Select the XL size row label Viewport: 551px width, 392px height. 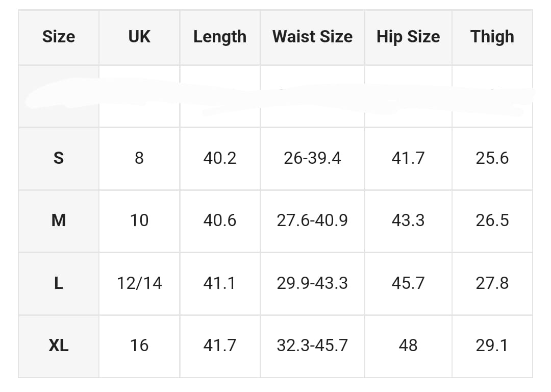[x=59, y=346]
